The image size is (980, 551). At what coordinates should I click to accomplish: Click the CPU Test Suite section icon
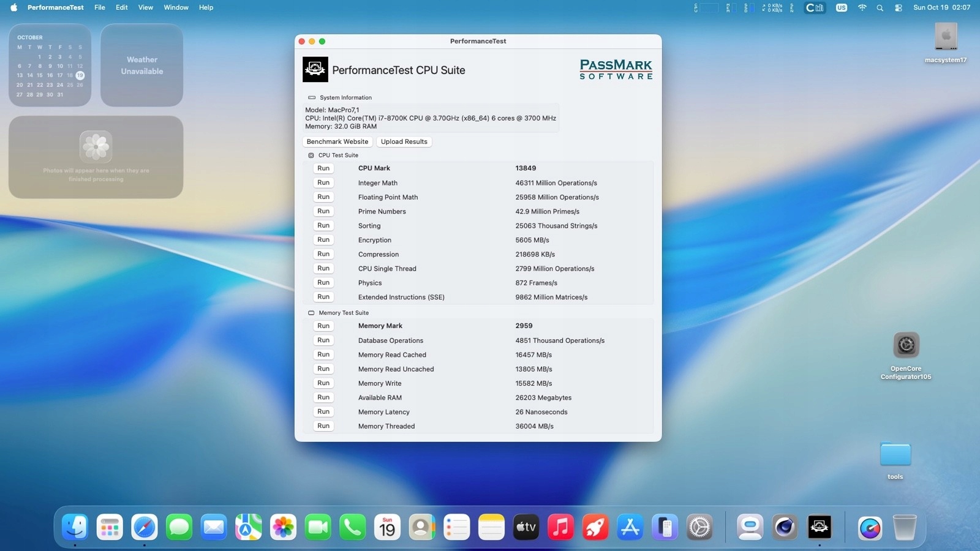pyautogui.click(x=311, y=156)
